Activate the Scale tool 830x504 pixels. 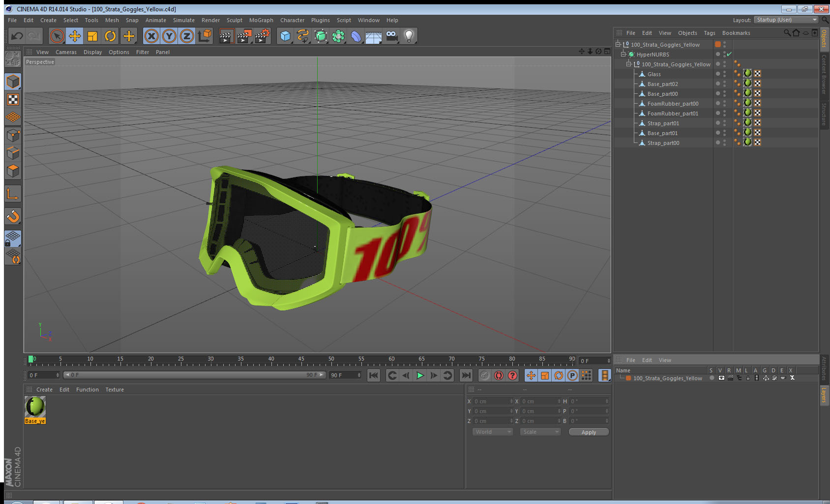pos(92,36)
